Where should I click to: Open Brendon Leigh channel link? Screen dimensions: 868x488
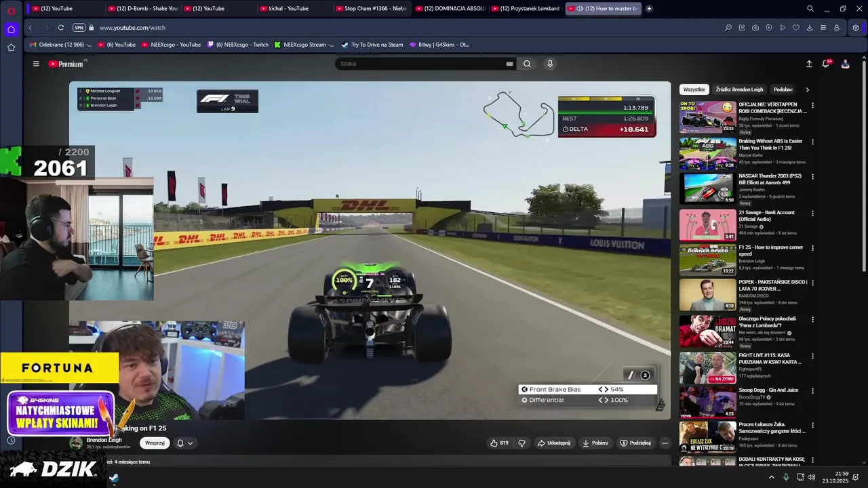pos(104,440)
